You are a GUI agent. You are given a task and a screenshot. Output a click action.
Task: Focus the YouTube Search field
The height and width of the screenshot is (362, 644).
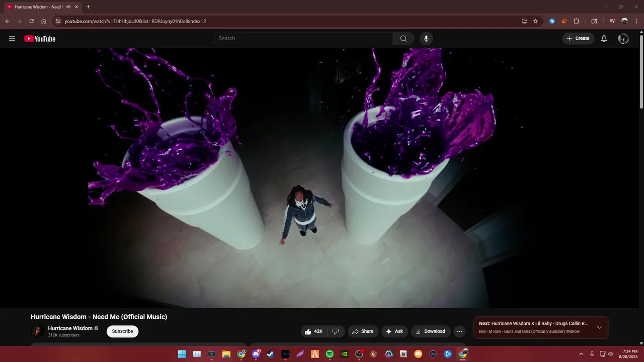[303, 39]
